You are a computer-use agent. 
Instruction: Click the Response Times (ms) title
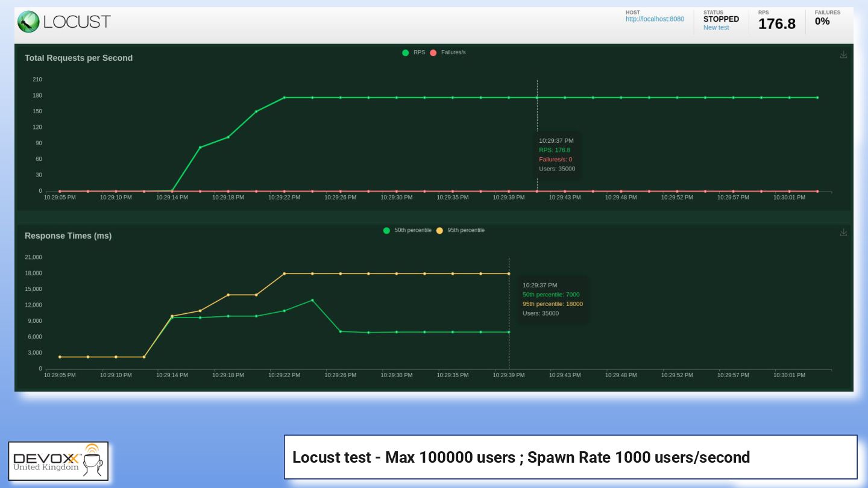68,236
